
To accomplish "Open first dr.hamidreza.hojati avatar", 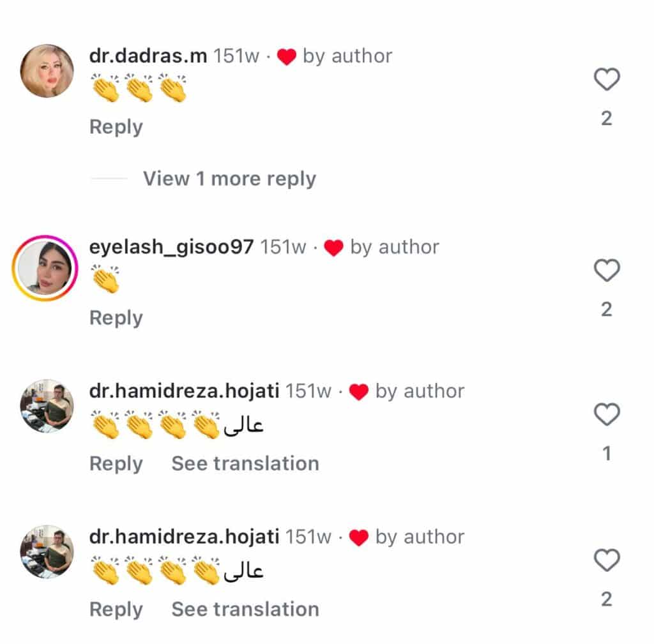I will pos(47,406).
